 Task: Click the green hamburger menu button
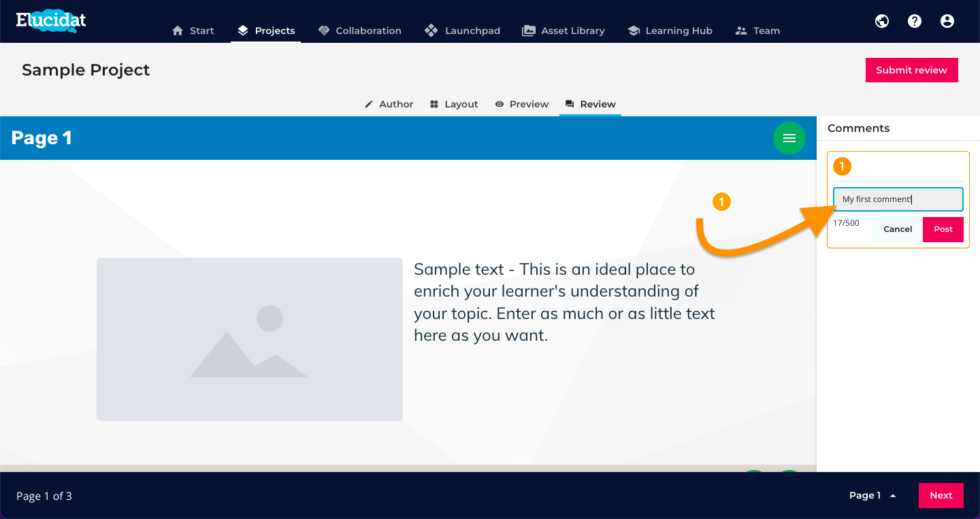(789, 138)
